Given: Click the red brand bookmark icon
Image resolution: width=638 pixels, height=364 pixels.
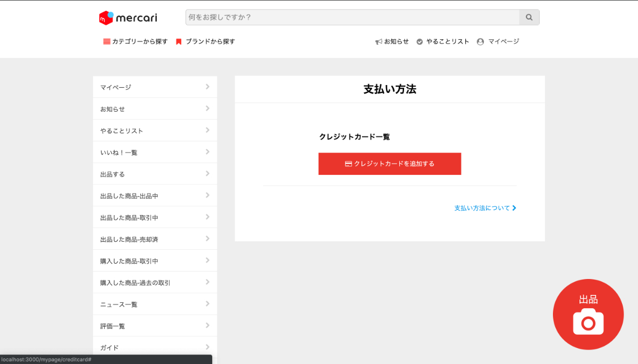Looking at the screenshot, I should click(179, 41).
